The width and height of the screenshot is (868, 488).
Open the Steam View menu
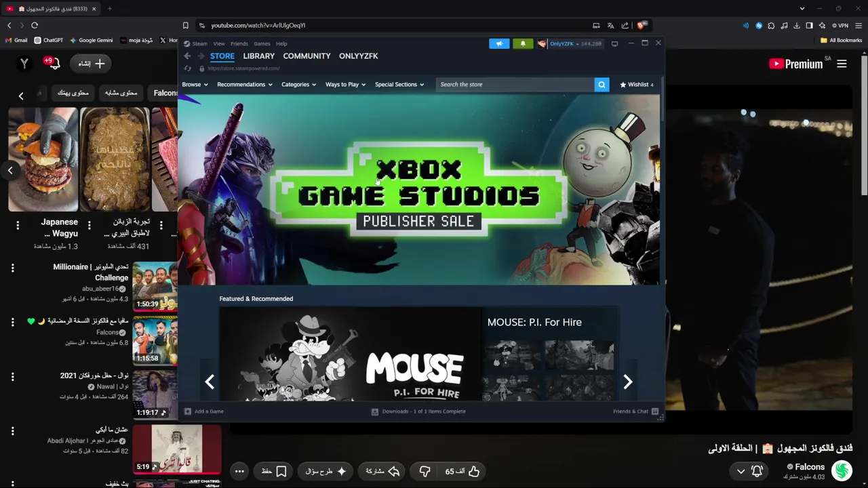coord(219,43)
